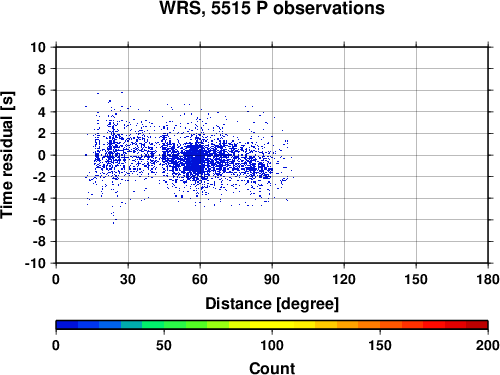
Task: Click the plot title "WRS, 5515 P observations"
Action: tap(272, 8)
